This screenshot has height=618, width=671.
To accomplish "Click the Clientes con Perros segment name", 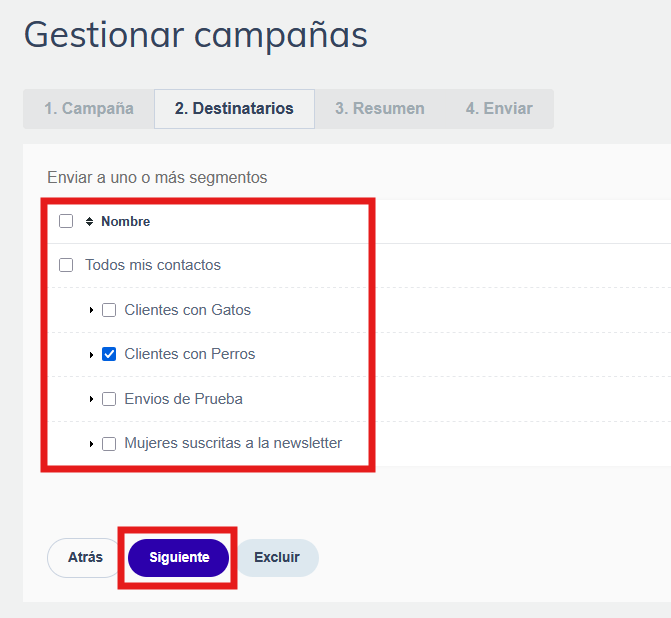I will click(x=190, y=354).
